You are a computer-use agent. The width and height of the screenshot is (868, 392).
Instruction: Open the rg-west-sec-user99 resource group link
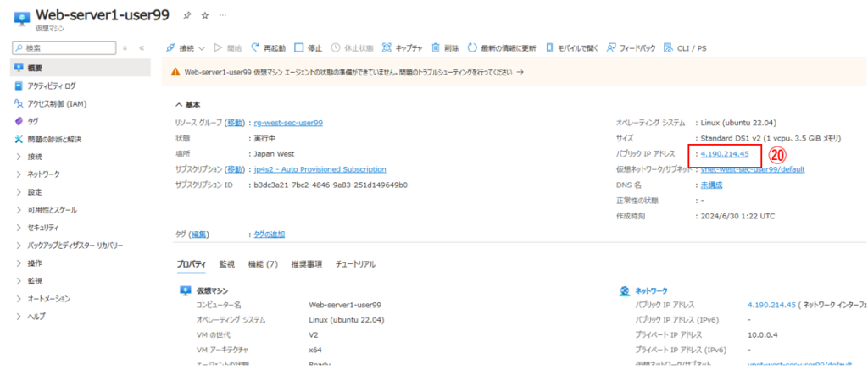(x=288, y=123)
